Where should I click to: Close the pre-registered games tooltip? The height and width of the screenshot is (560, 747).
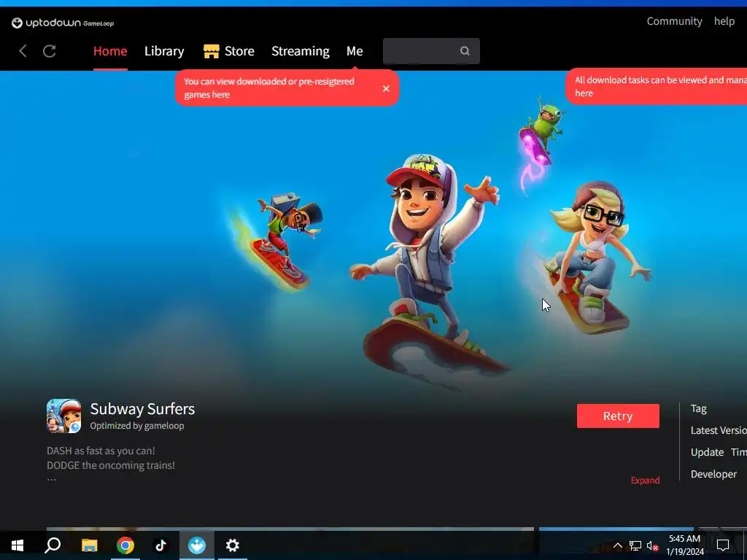(386, 88)
